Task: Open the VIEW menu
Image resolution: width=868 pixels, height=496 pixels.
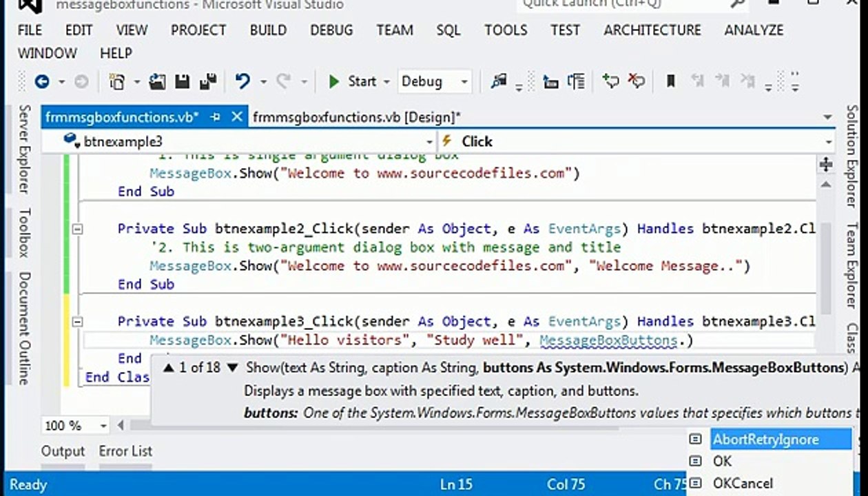Action: coord(132,30)
